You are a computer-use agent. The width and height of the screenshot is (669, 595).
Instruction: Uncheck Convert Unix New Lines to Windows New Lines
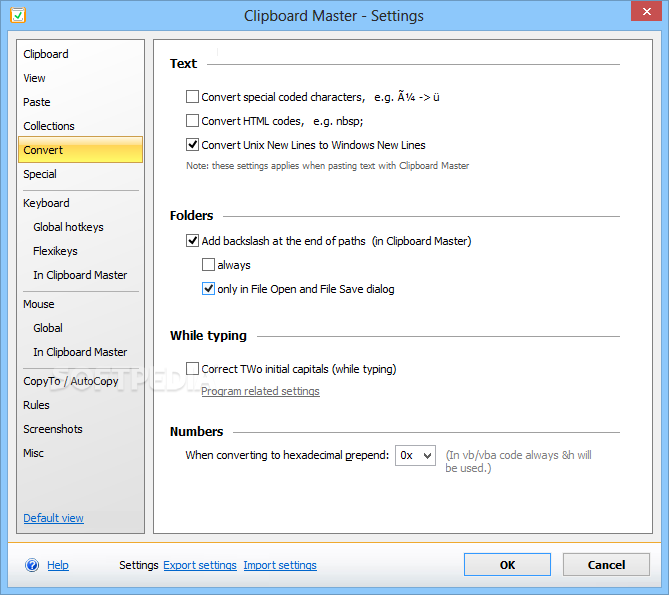(x=192, y=145)
